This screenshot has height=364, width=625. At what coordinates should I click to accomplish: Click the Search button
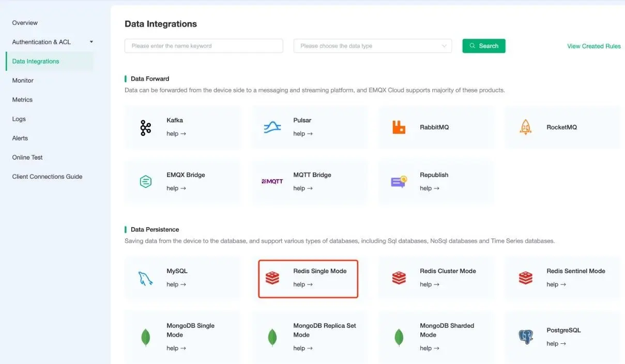pos(483,46)
